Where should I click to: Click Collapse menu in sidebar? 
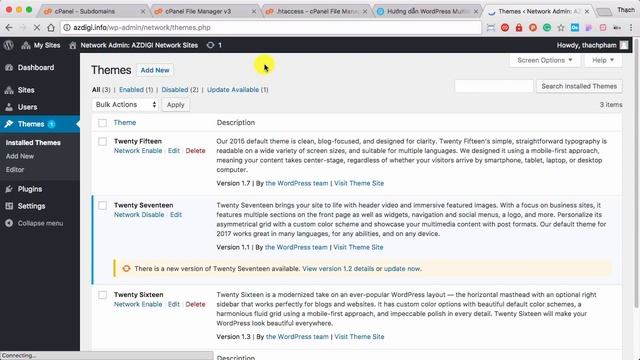[x=40, y=224]
